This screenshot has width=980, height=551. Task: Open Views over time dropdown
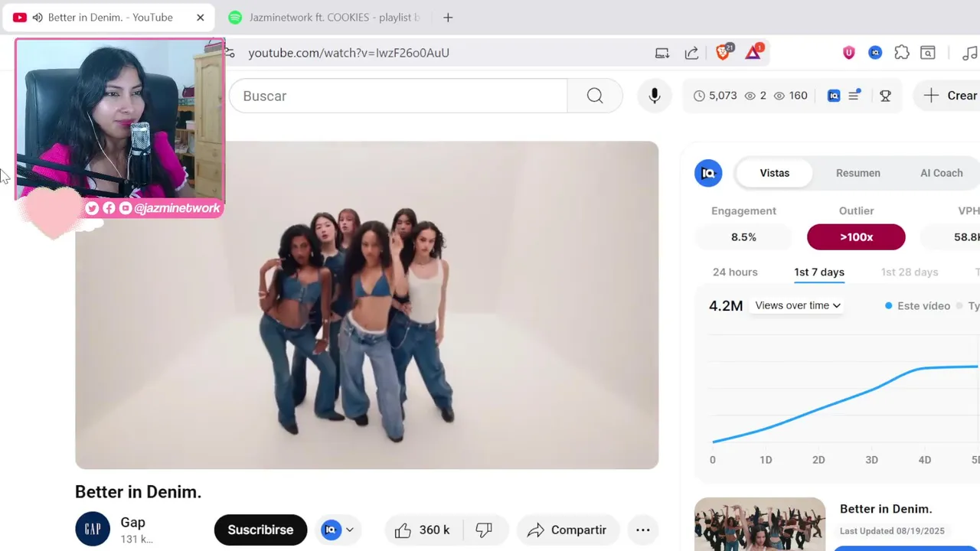[x=798, y=305]
